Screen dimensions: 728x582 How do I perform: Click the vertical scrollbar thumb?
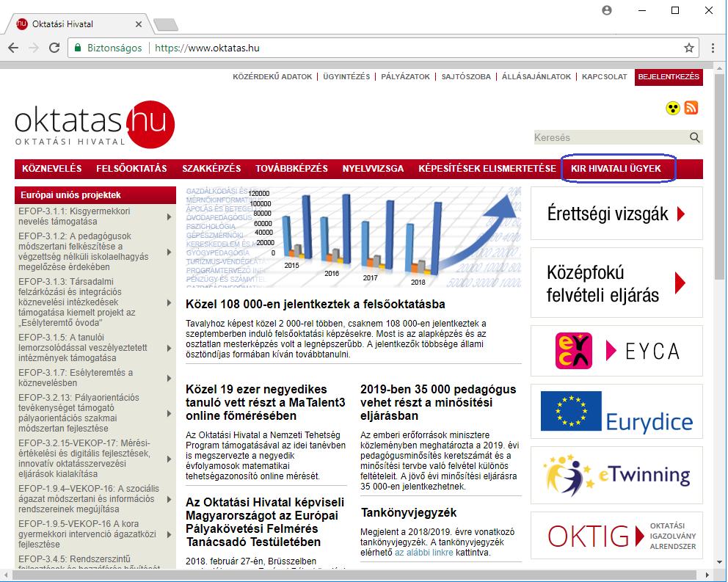tap(718, 176)
